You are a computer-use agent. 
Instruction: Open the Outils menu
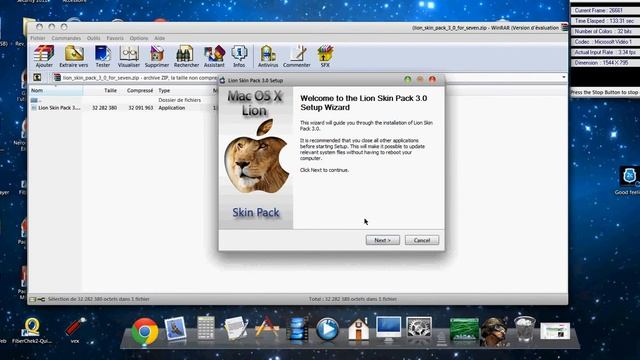point(93,38)
